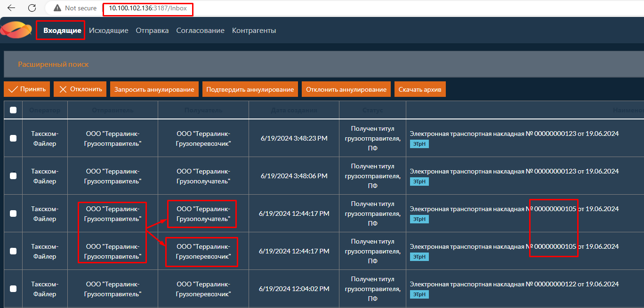Click ЭТрН tag in № 105 Грузоперевозчик row
This screenshot has height=308, width=644.
point(419,257)
